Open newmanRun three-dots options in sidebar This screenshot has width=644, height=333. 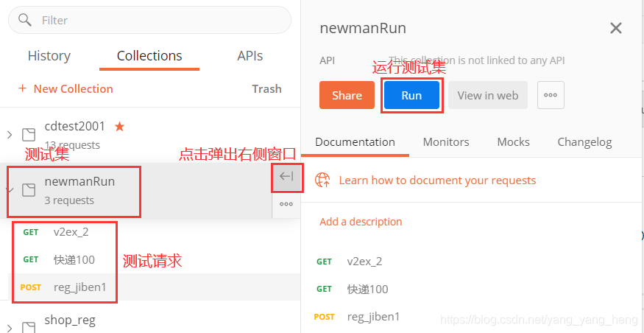[x=286, y=204]
